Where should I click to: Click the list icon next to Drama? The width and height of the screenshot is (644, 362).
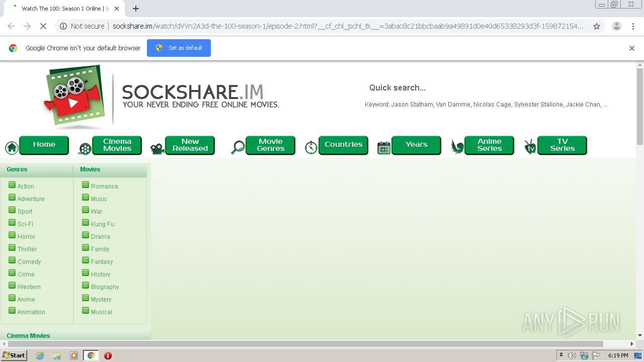(86, 235)
